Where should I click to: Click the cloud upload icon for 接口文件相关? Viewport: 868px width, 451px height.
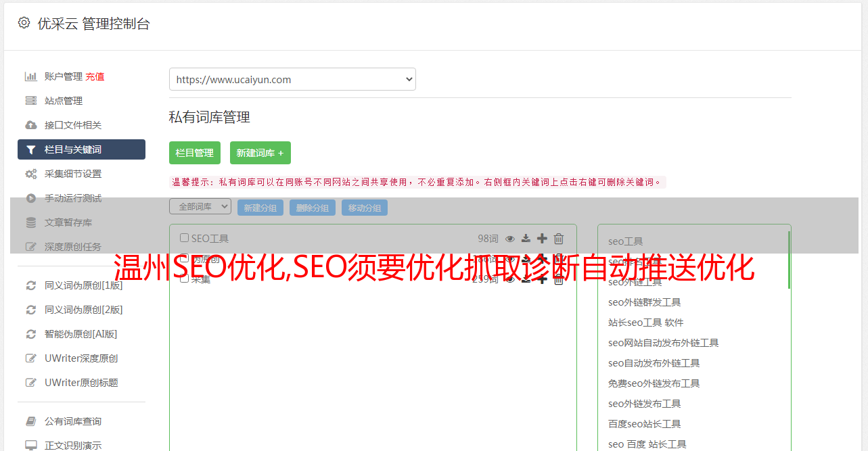pos(30,125)
